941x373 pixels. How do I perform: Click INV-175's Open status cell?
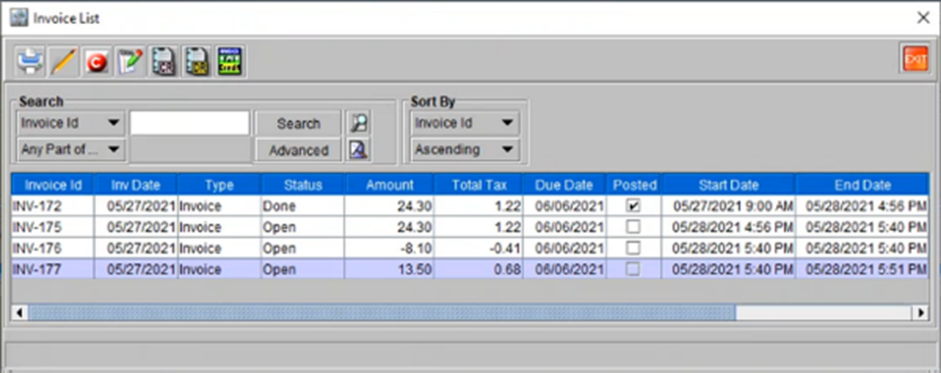[x=302, y=227]
